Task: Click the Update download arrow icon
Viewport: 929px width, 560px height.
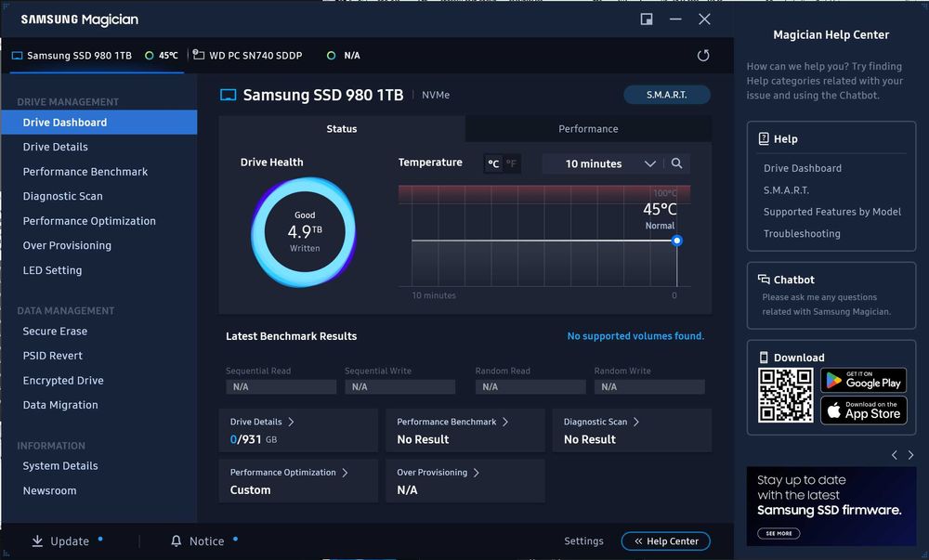Action: tap(37, 541)
